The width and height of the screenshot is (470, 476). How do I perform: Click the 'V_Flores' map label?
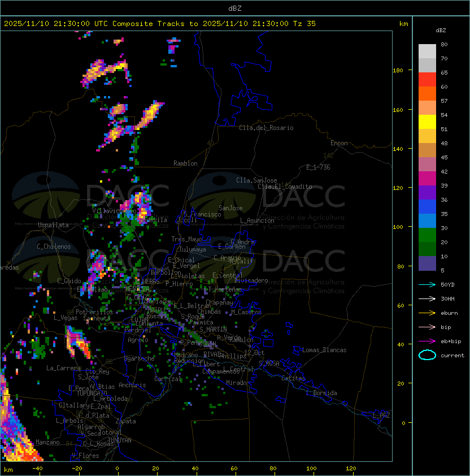click(x=85, y=456)
